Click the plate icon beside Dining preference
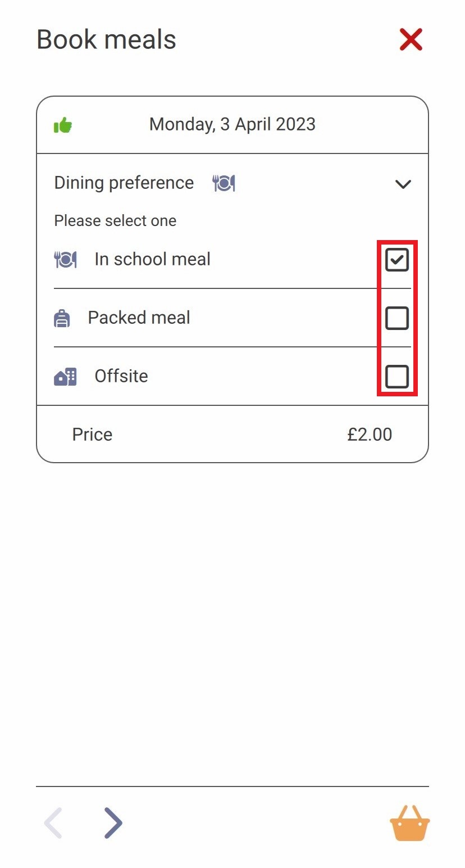 [x=224, y=183]
